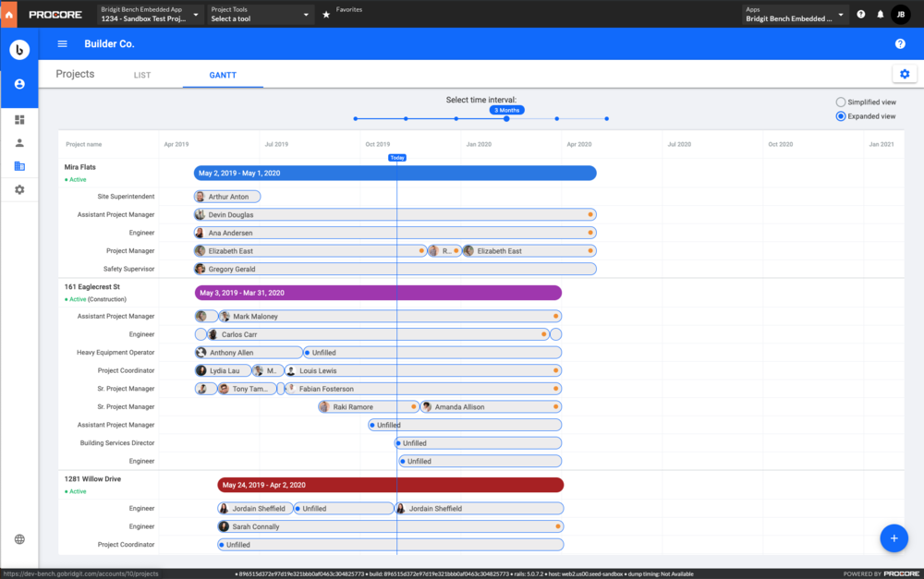Click Tony Tam's allocation bar
The width and height of the screenshot is (924, 579).
[247, 389]
